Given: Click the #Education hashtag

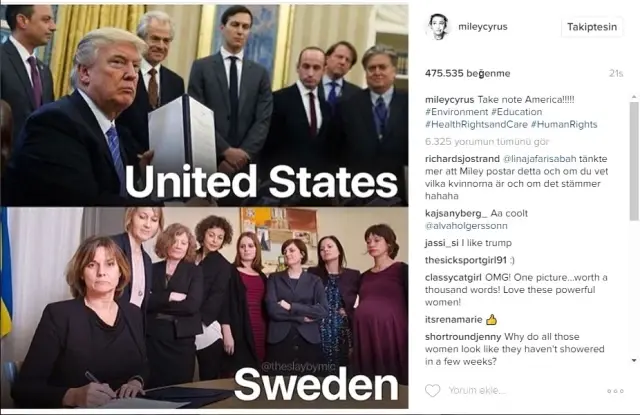Looking at the screenshot, I should [x=516, y=112].
